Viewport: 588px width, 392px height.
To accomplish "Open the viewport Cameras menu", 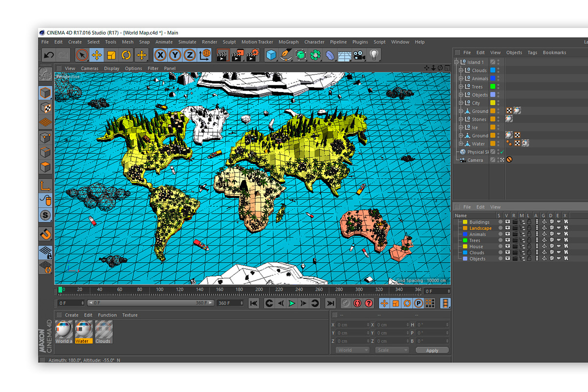I will 90,69.
